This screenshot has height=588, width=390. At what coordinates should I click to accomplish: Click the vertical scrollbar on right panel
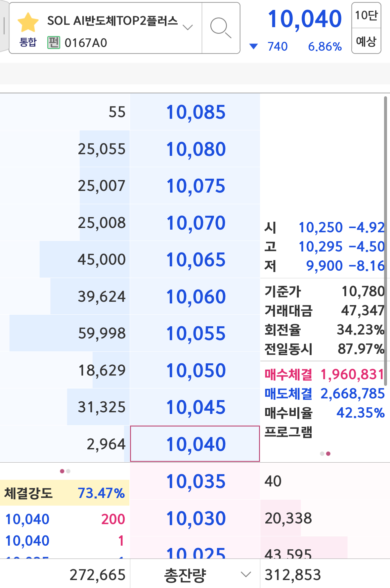[385, 241]
